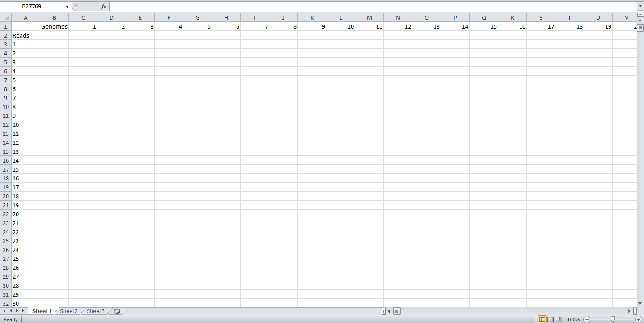The image size is (644, 323).
Task: Select column P header
Action: pos(455,17)
